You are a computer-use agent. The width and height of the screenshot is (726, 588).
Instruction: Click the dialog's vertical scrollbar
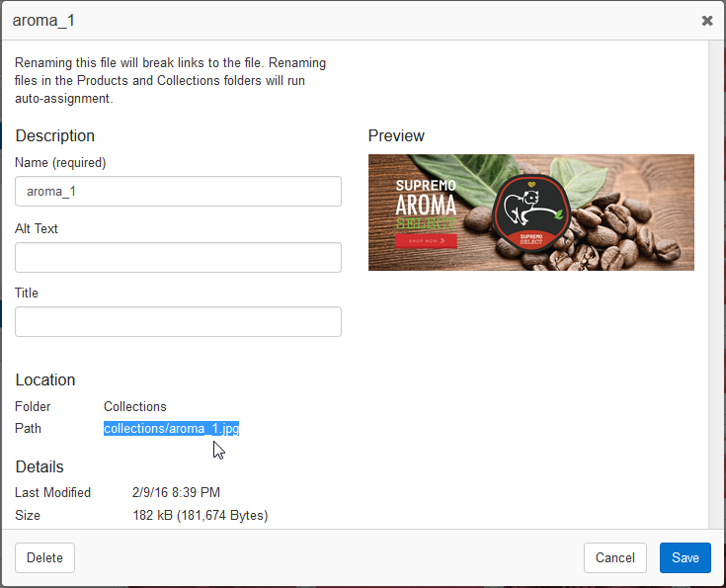pos(715,284)
